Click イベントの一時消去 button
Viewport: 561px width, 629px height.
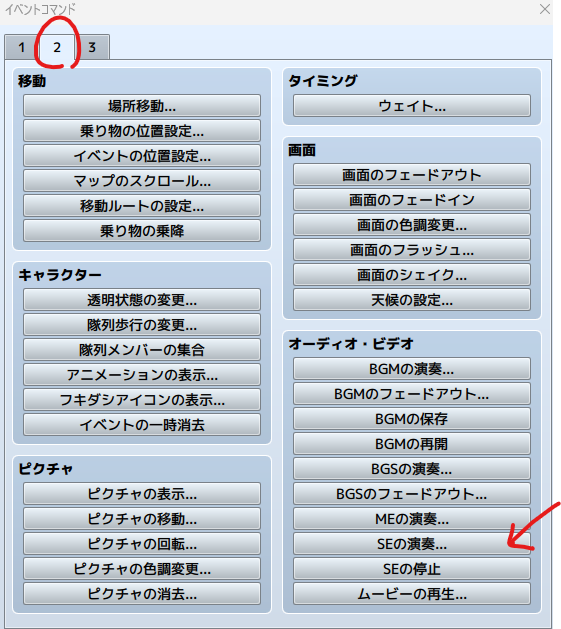click(142, 424)
